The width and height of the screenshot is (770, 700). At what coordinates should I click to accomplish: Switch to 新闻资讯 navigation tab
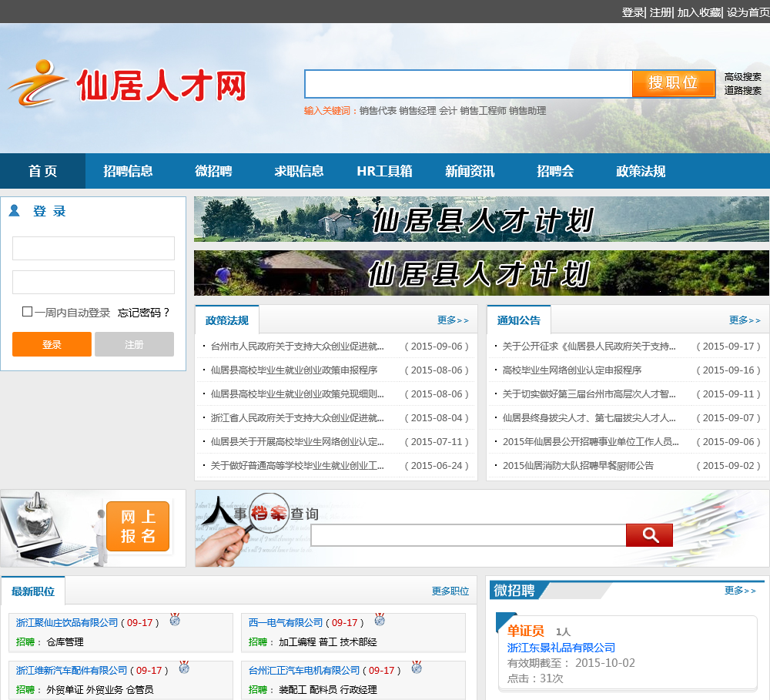coord(470,171)
